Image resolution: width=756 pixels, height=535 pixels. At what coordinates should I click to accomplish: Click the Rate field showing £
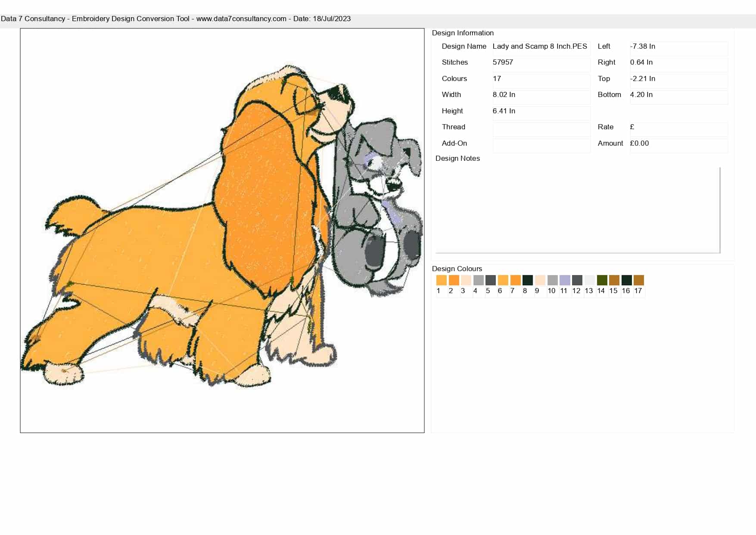[x=678, y=129]
